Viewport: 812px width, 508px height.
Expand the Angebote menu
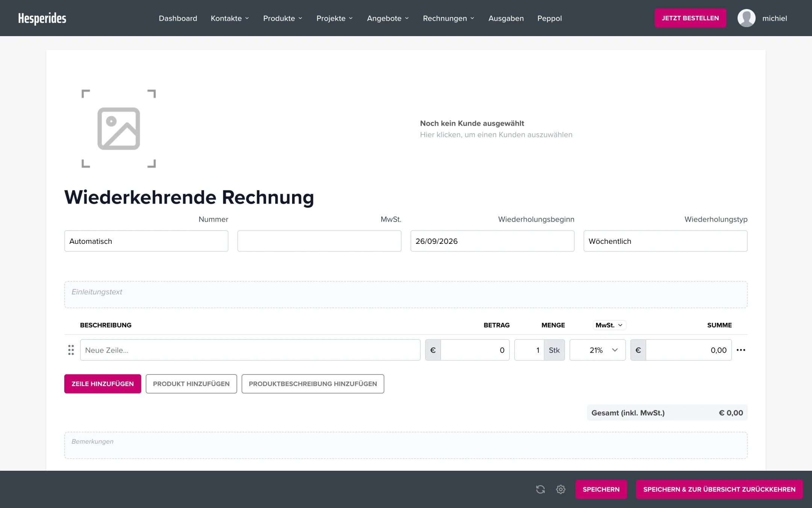coord(388,18)
